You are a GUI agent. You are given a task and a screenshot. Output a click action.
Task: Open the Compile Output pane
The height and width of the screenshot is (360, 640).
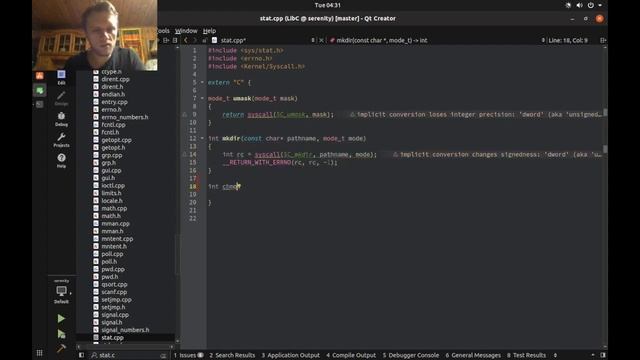coord(351,355)
